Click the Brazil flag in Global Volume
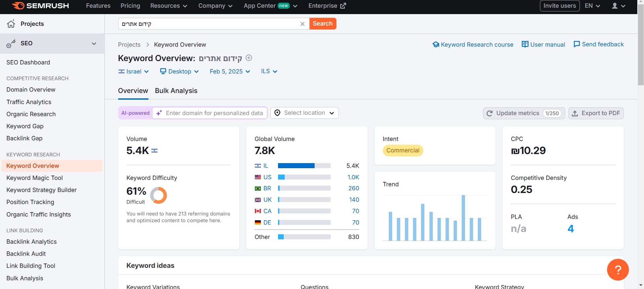The image size is (644, 289). pos(258,189)
